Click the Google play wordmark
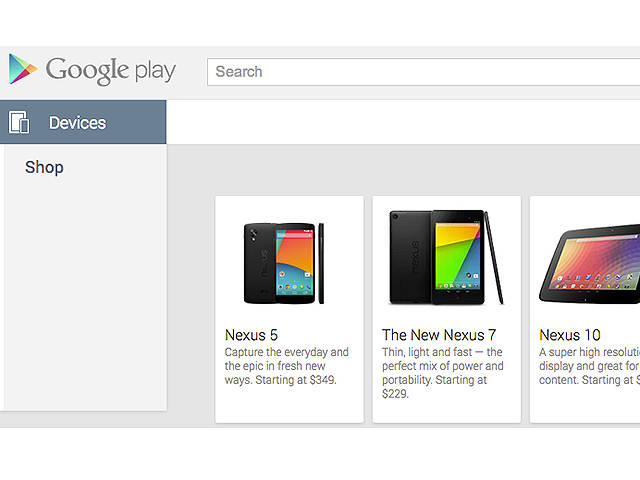Screen dimensions: 640x480 (x=111, y=71)
